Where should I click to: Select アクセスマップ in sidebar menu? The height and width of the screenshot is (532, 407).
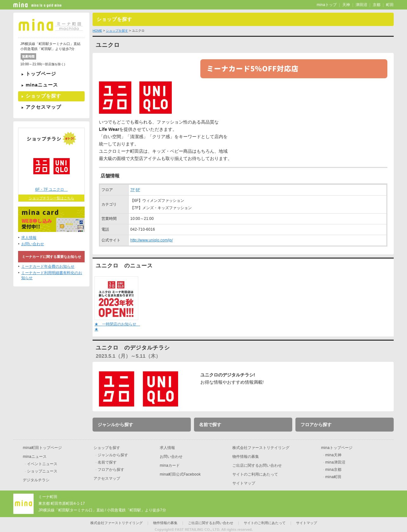[x=51, y=107]
